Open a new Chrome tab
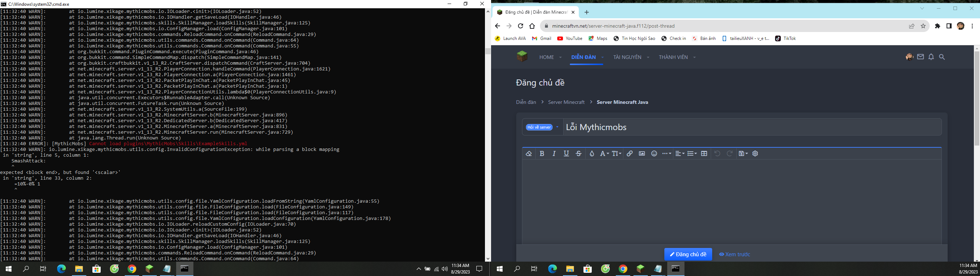980x276 pixels. click(x=587, y=12)
